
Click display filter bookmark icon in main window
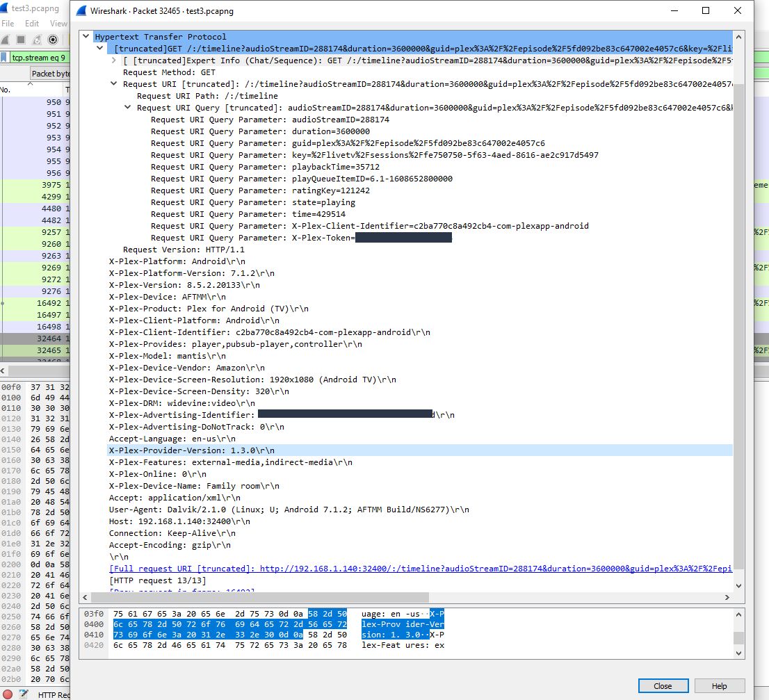click(4, 58)
